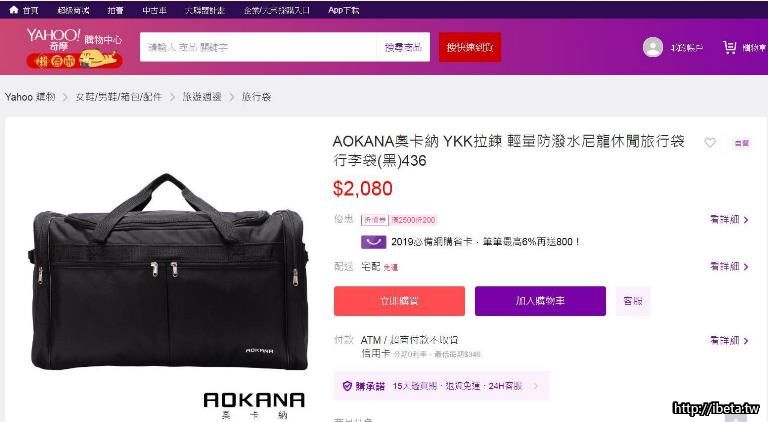Open the shopping cart icon
The height and width of the screenshot is (422, 768).
(x=729, y=47)
